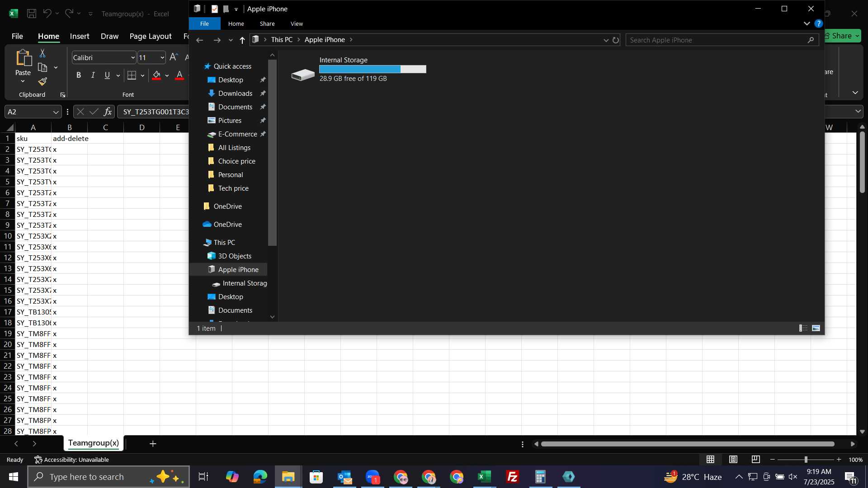Viewport: 868px width, 488px height.
Task: Open Explorer File menu
Action: pos(204,23)
